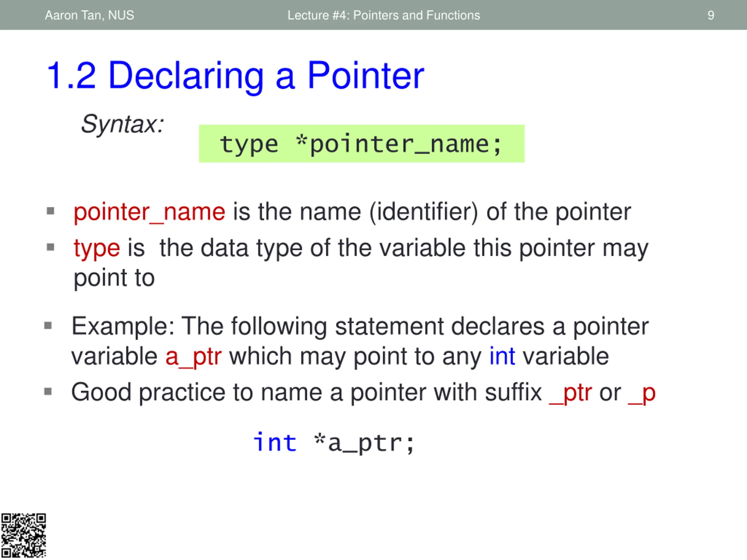Click the QR code in bottom corner
Image resolution: width=747 pixels, height=560 pixels.
coord(23,535)
